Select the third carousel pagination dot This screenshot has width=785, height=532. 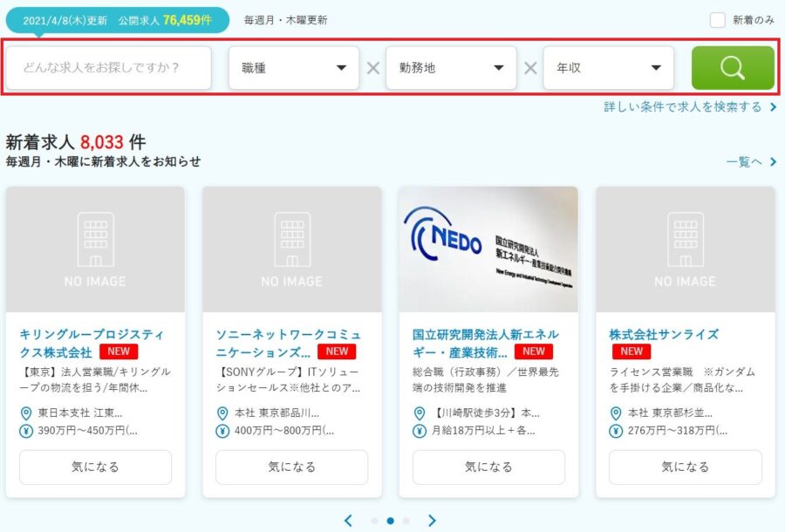406,521
